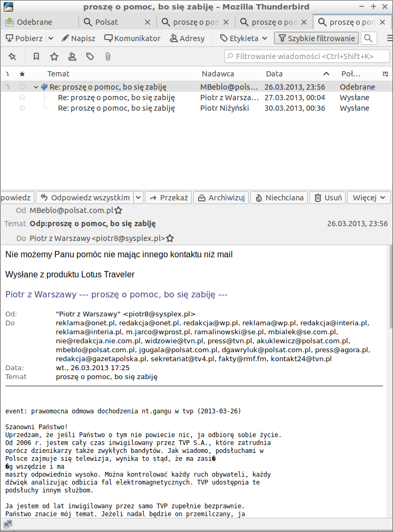
Task: Click Usuń to delete message
Action: [x=328, y=198]
